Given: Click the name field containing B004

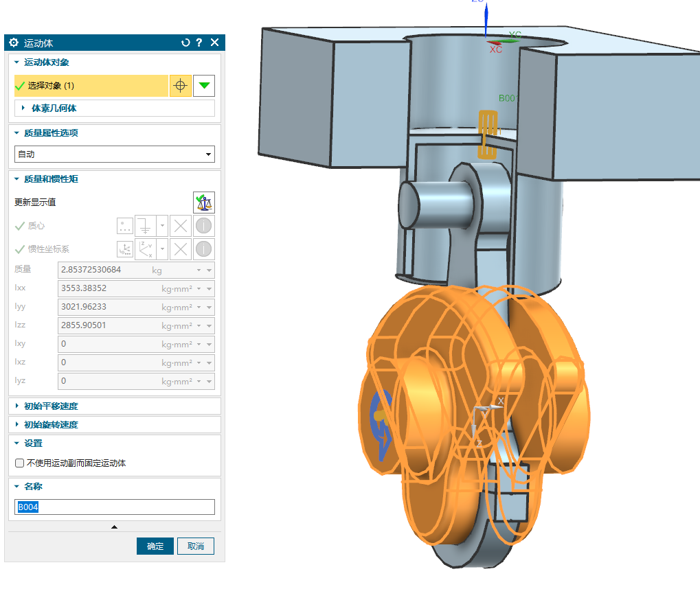Looking at the screenshot, I should pos(114,507).
